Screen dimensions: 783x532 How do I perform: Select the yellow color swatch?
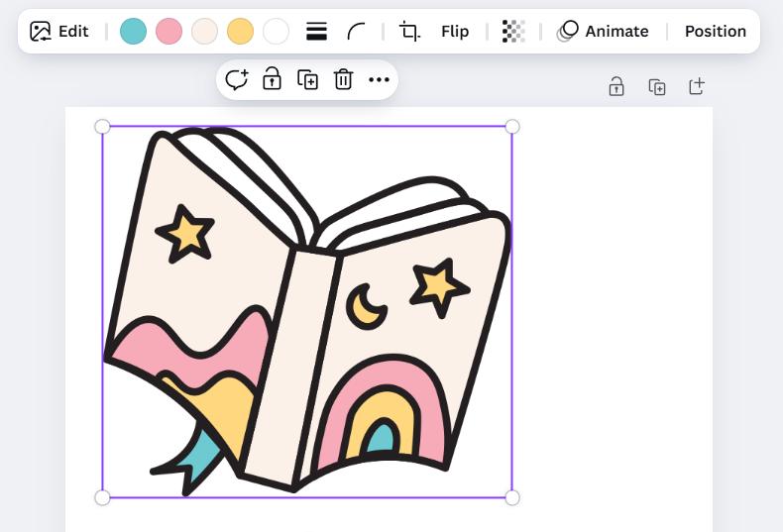[x=240, y=32]
